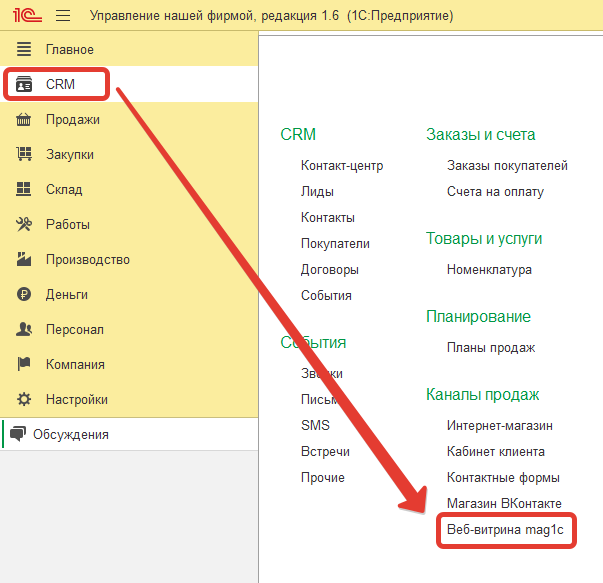This screenshot has height=583, width=603.
Task: Open the Интернет-магазин channel
Action: coord(500,425)
